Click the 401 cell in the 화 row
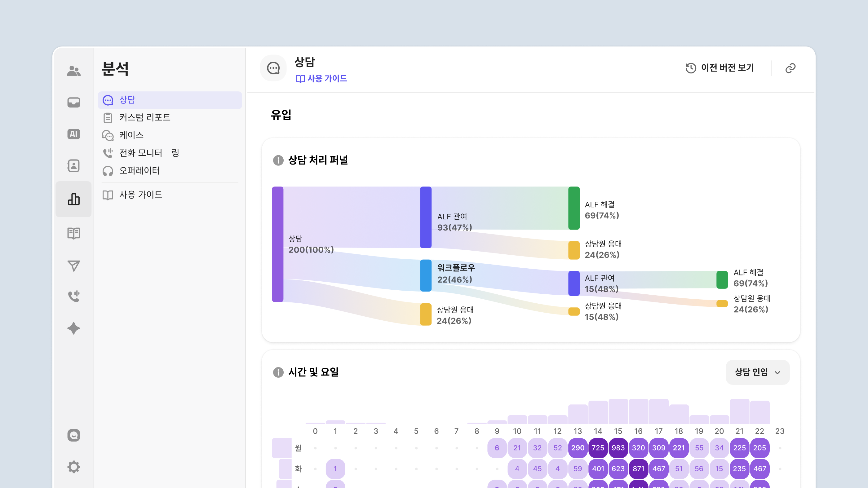 tap(598, 469)
